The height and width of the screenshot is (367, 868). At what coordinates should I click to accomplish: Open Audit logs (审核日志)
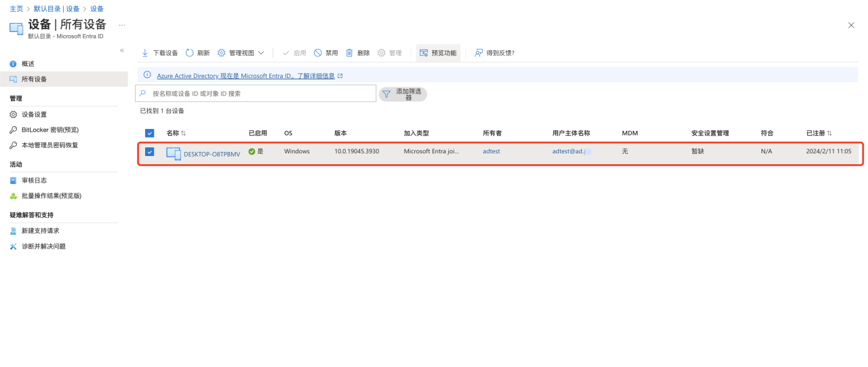34,180
